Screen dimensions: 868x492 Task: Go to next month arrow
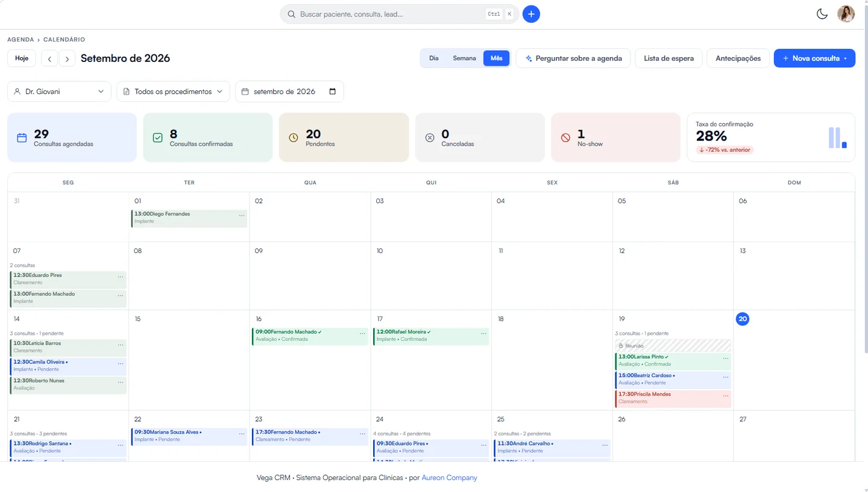pos(67,58)
